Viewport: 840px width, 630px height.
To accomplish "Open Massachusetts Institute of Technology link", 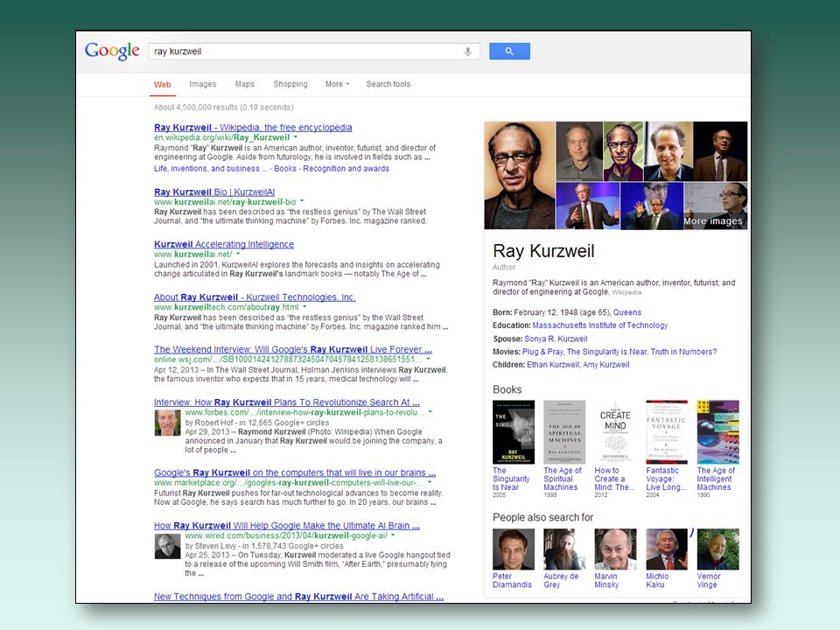I will [x=600, y=325].
